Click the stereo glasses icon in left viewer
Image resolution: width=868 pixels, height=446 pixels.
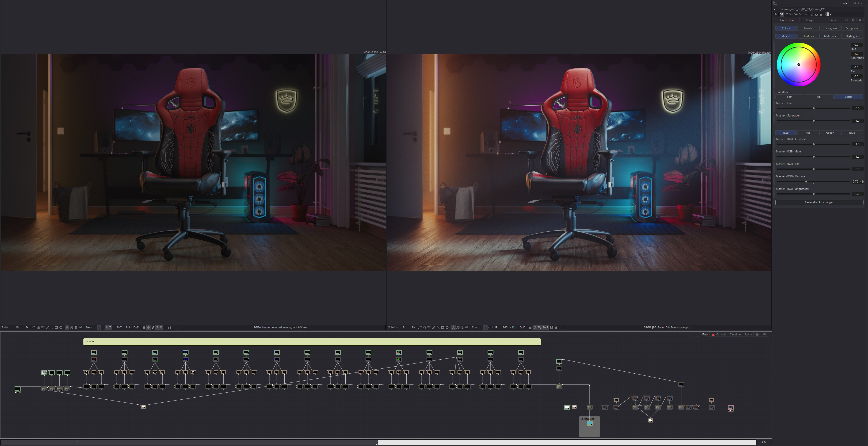click(80, 327)
